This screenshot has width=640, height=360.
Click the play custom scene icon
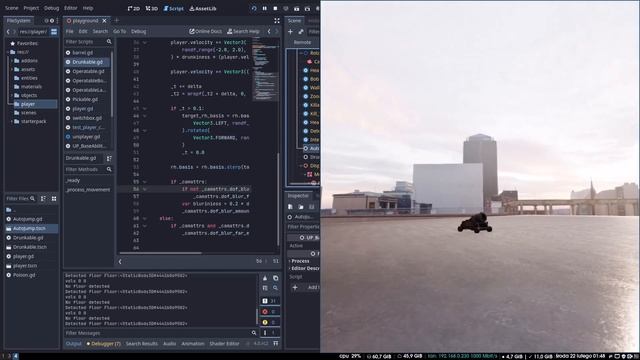pos(307,8)
